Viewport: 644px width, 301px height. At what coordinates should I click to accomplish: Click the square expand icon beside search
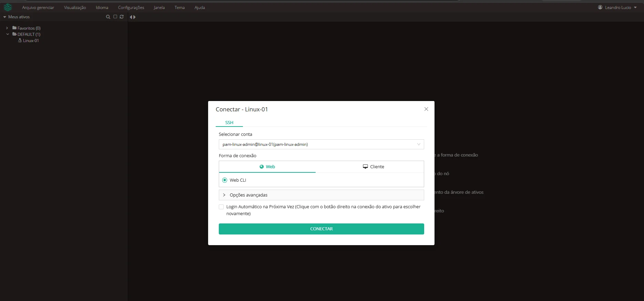(x=115, y=17)
